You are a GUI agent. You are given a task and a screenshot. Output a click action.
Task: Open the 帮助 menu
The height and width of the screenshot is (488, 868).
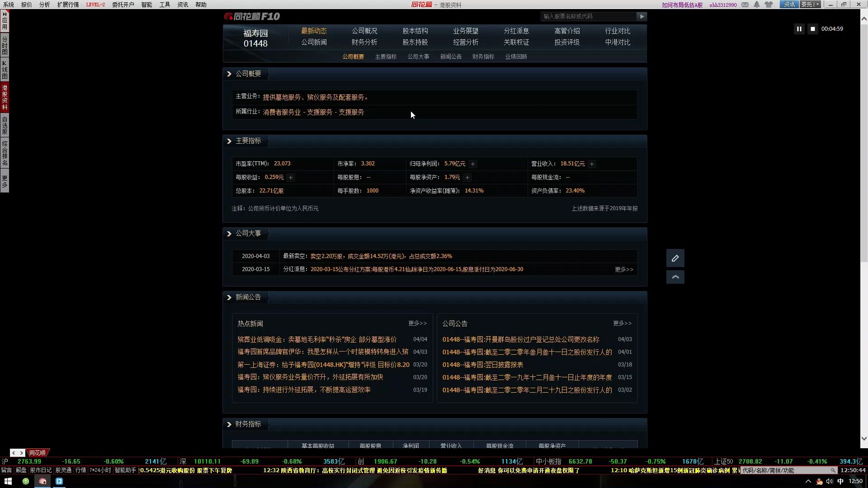tap(201, 5)
